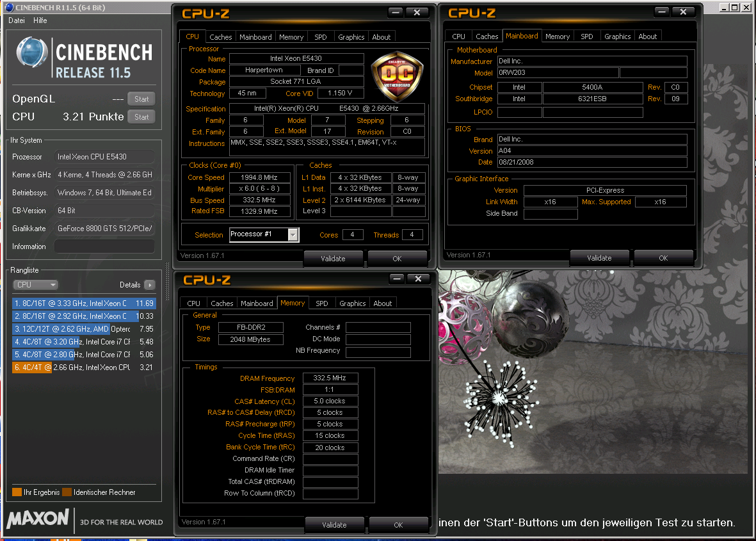Click the Grafikkarte field GeForce 8800 GTS
Viewport: 756px width, 541px height.
tap(104, 229)
